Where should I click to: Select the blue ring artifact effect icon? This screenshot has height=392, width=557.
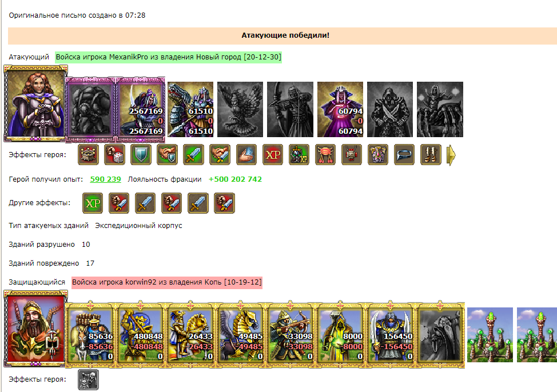(404, 155)
